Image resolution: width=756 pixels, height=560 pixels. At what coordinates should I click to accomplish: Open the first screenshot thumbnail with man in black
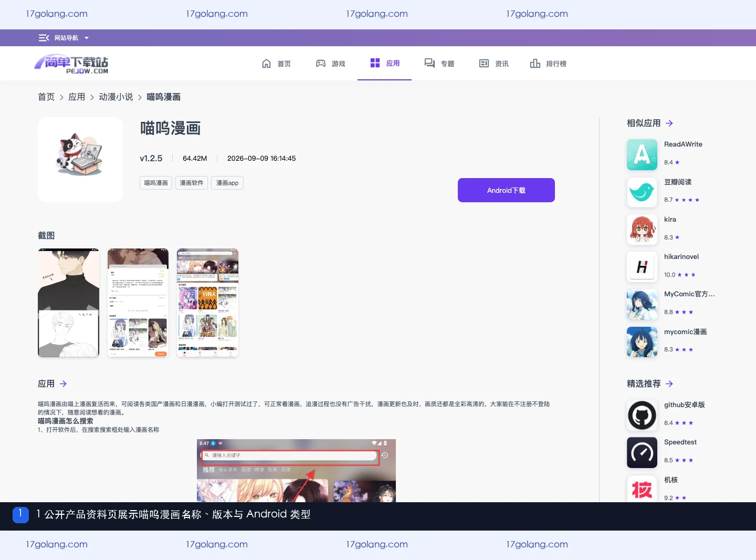pos(68,303)
